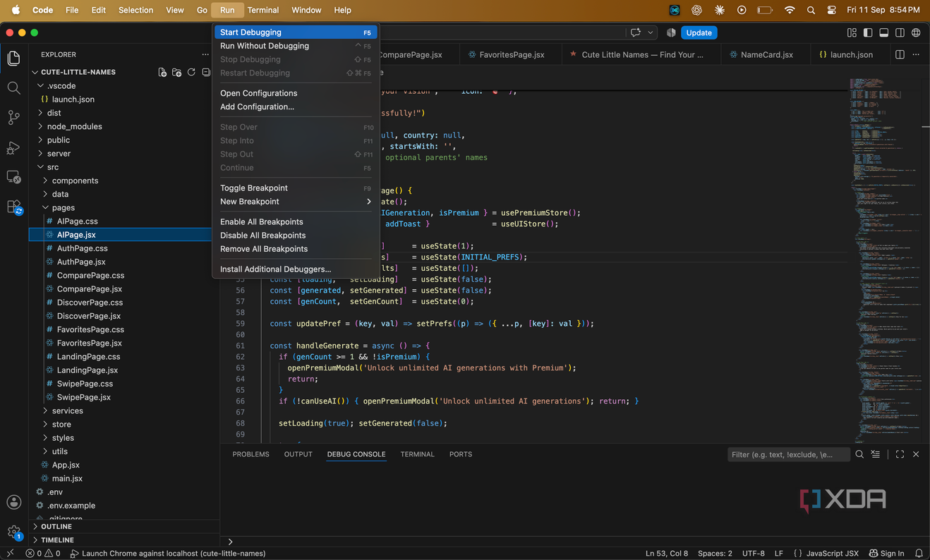Screen dimensions: 930x560
Task: Open the chat dropdown arrow beside Copilot icon
Action: 650,32
